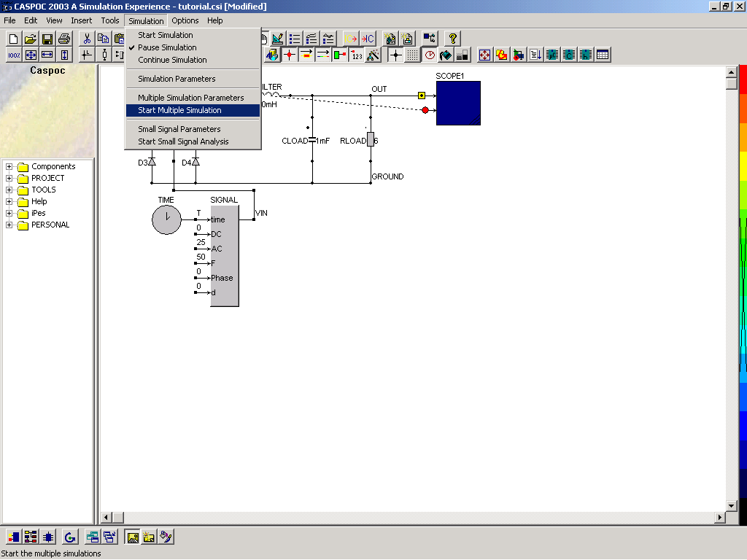Open the Help menu in menu bar

[x=215, y=20]
